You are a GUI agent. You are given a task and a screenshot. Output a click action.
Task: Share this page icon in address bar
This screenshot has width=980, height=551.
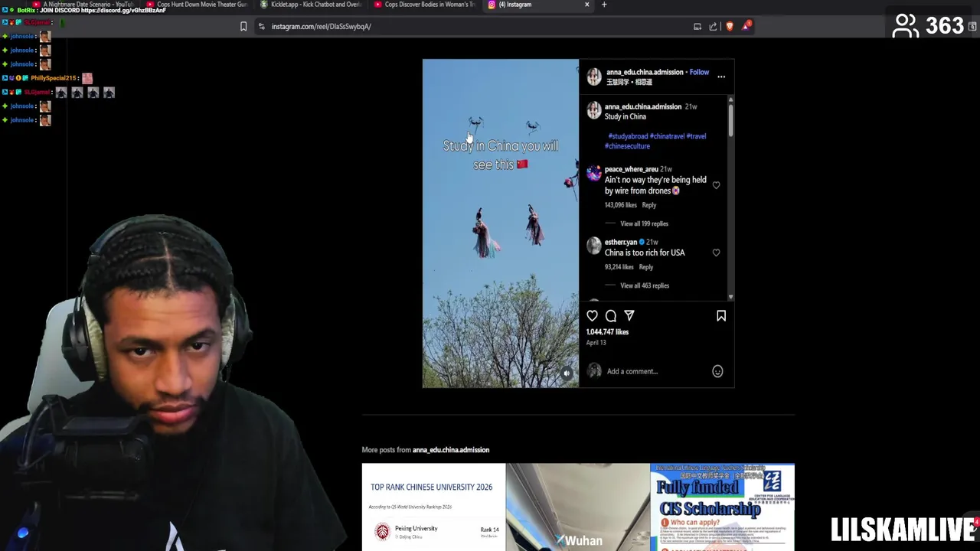coord(713,26)
